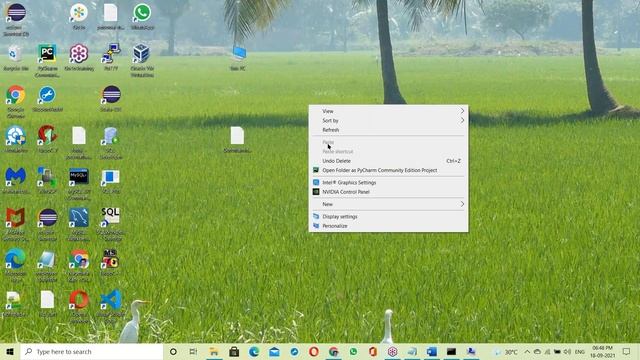Open File Explorer from the taskbar

pos(214,351)
